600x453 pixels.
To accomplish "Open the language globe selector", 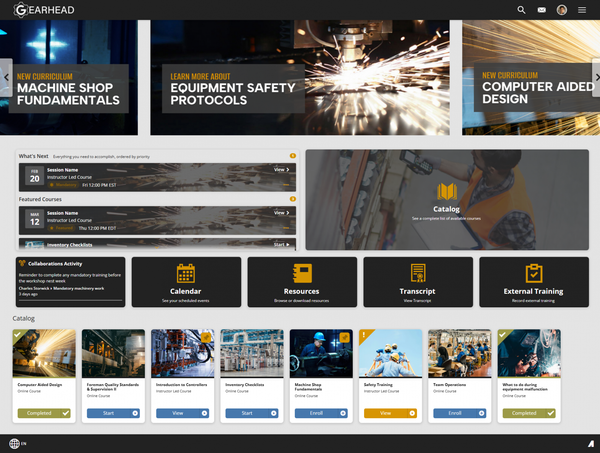I will [17, 443].
